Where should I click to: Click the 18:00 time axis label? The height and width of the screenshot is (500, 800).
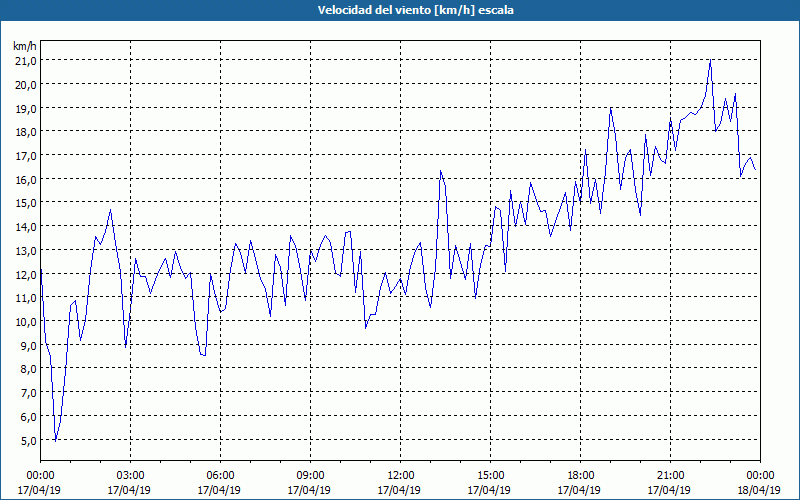tap(580, 476)
